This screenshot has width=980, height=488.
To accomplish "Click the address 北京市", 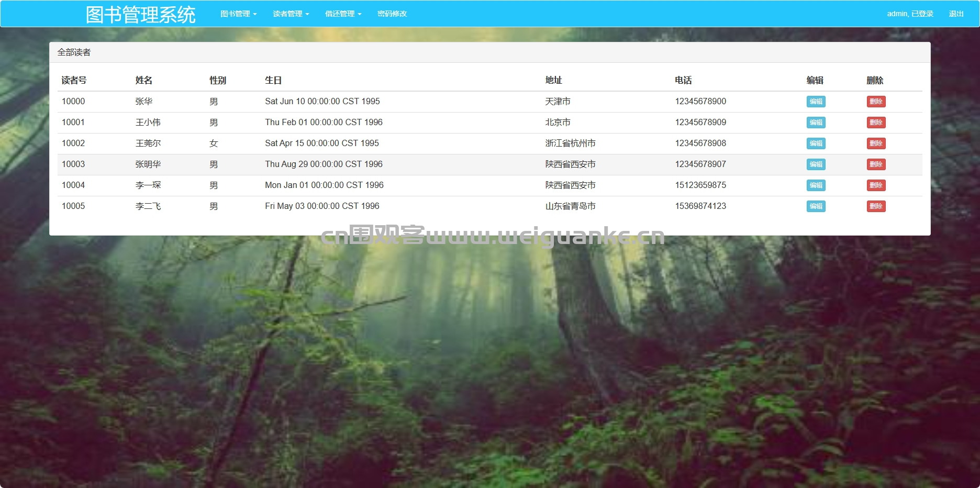I will pos(558,123).
